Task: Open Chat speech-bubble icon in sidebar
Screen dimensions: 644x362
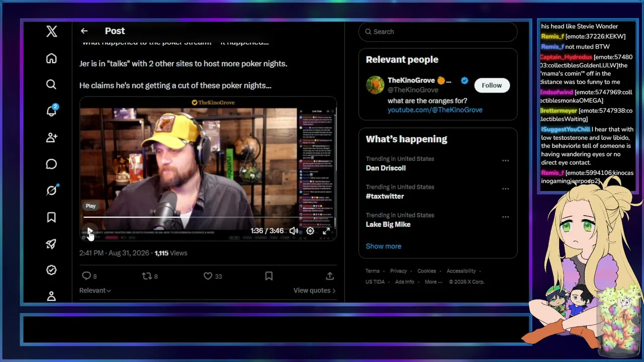Action: click(51, 164)
